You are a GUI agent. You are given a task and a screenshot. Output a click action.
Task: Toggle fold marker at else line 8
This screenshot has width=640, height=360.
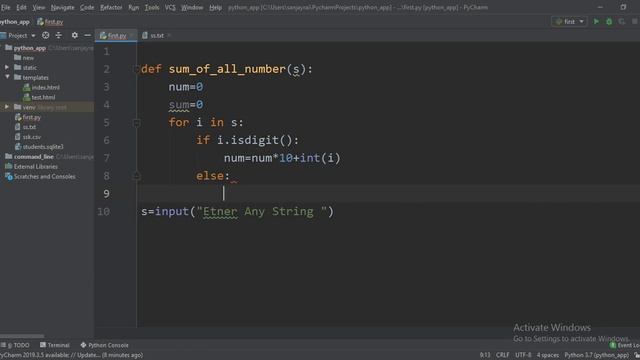click(x=137, y=176)
